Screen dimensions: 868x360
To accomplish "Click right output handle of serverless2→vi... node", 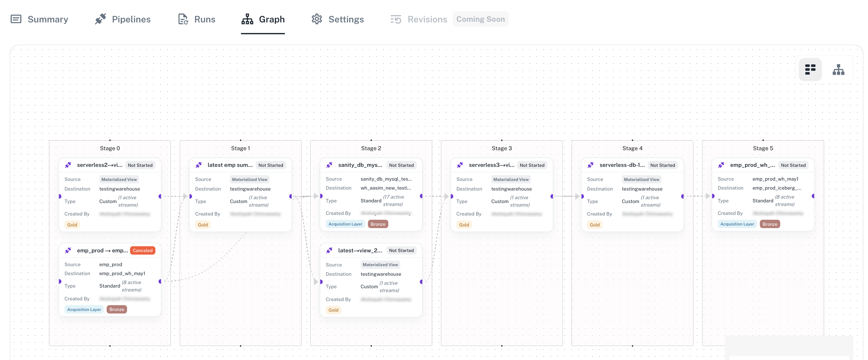I will [x=160, y=196].
